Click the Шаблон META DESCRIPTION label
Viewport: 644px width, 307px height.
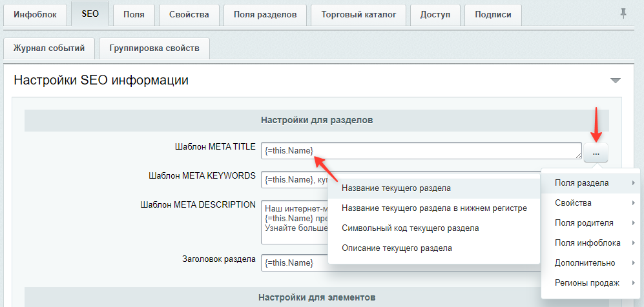pyautogui.click(x=198, y=204)
